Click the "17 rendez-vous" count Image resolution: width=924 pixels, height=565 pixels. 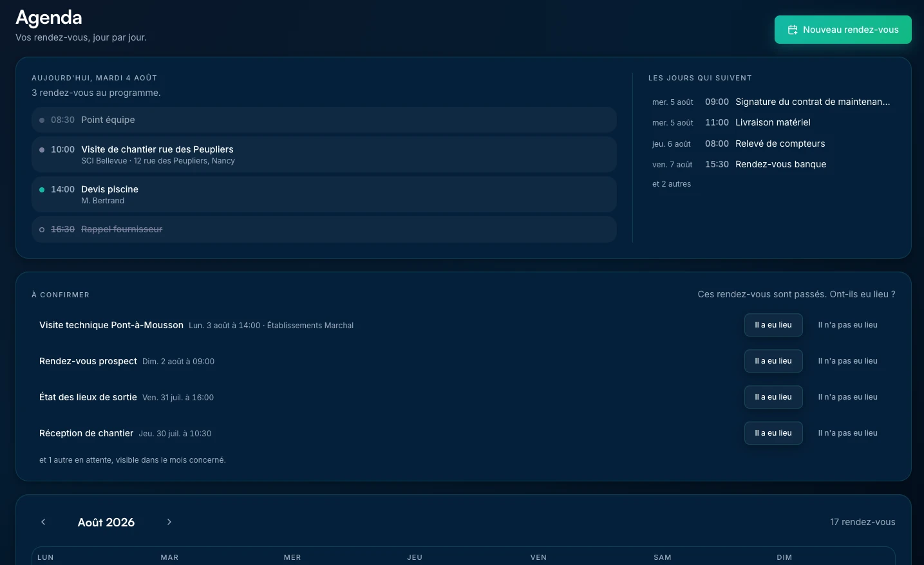click(863, 522)
